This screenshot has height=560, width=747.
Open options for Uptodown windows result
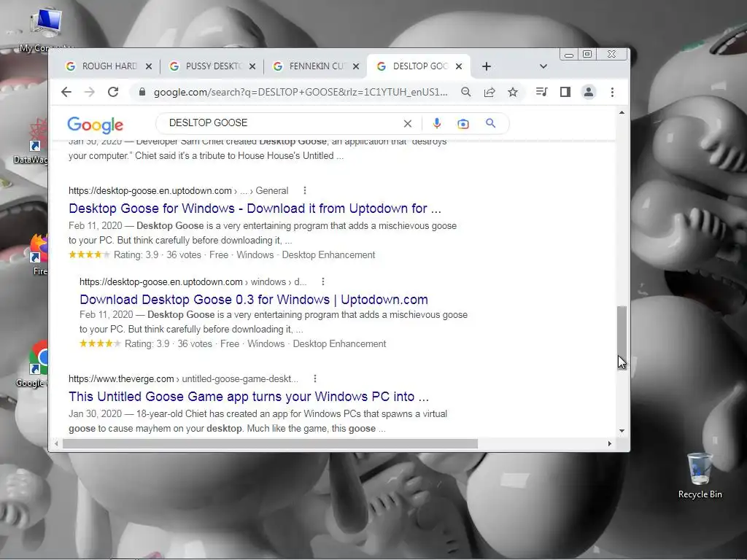[x=323, y=281]
